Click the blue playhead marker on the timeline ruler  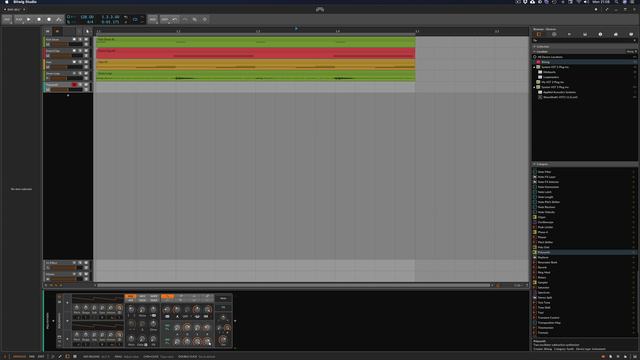click(x=296, y=29)
